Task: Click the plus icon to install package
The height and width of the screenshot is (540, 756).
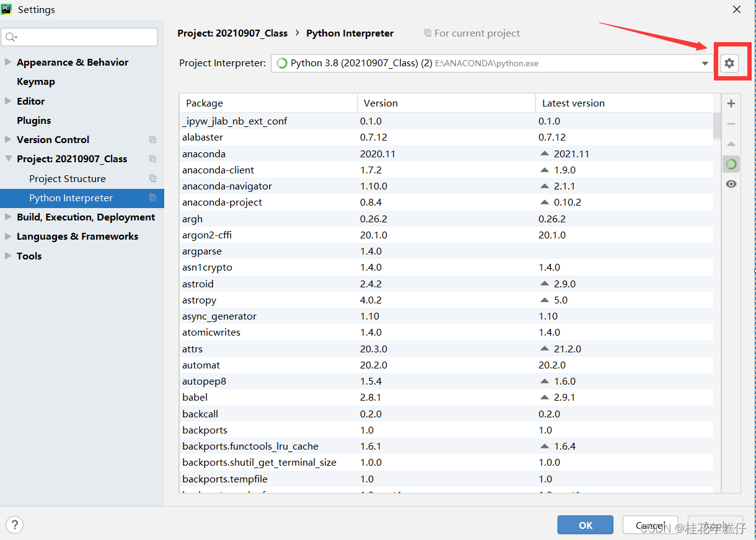Action: click(731, 103)
